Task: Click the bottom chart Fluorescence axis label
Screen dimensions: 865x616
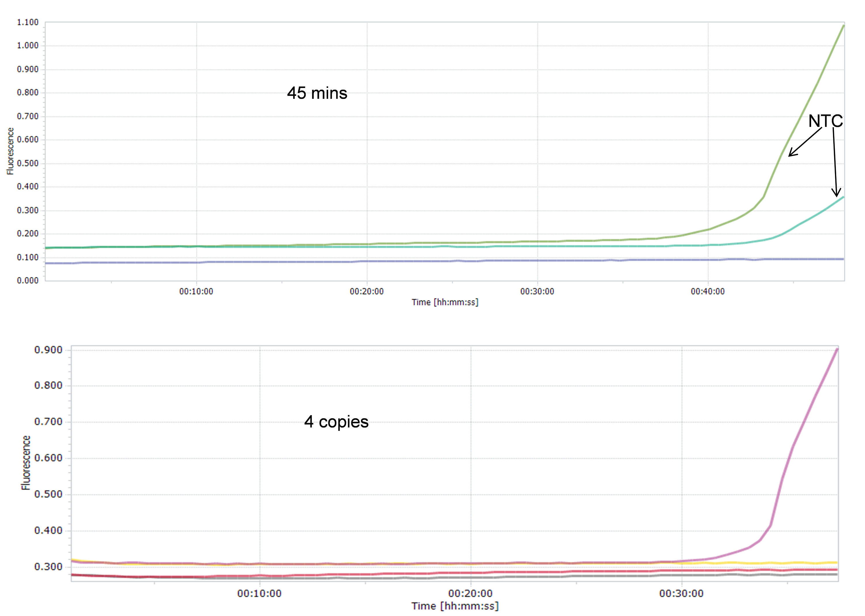Action: click(25, 463)
